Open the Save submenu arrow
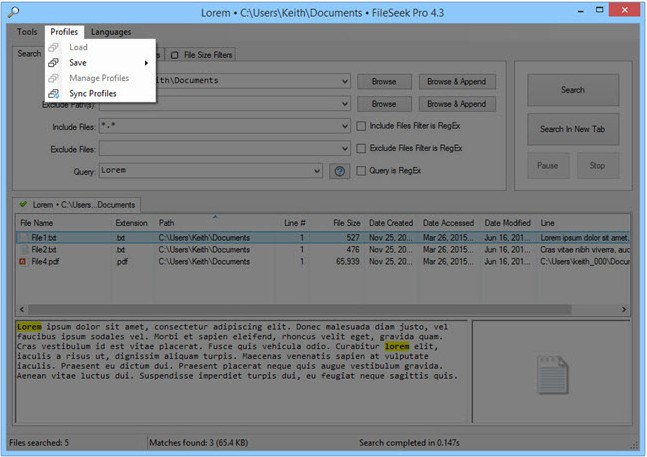The width and height of the screenshot is (647, 457). (146, 63)
